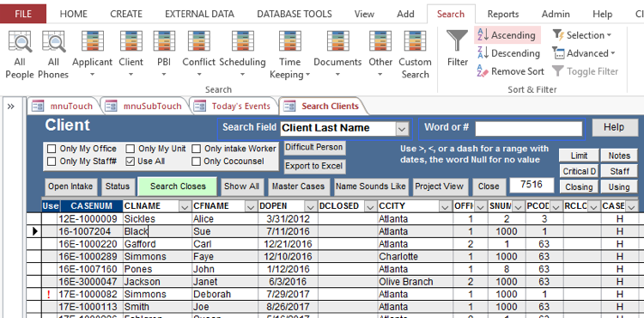Switch to EXTERNAL DATA ribbon tab

tap(199, 14)
